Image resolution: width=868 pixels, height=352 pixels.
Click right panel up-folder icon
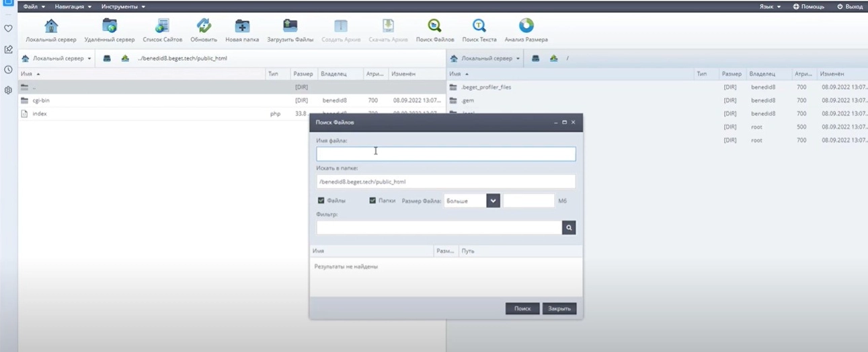coord(553,59)
